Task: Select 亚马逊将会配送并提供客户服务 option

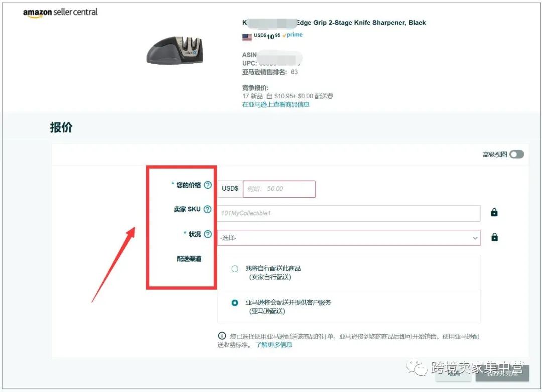Action: point(234,302)
